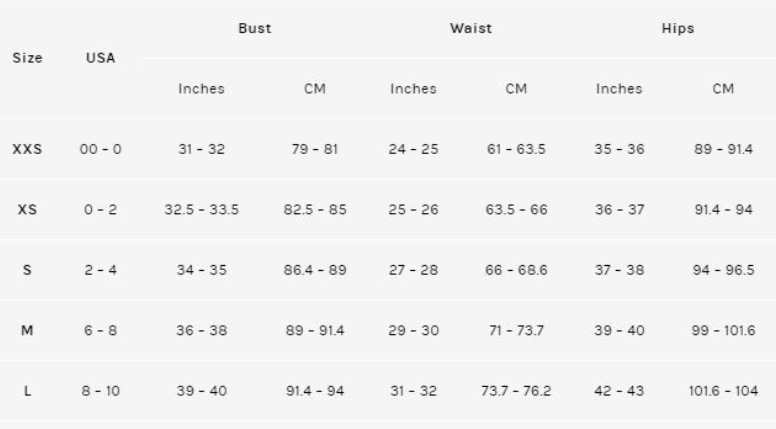776x429 pixels.
Task: Click USA size 00 - 0 cell
Action: pyautogui.click(x=100, y=149)
